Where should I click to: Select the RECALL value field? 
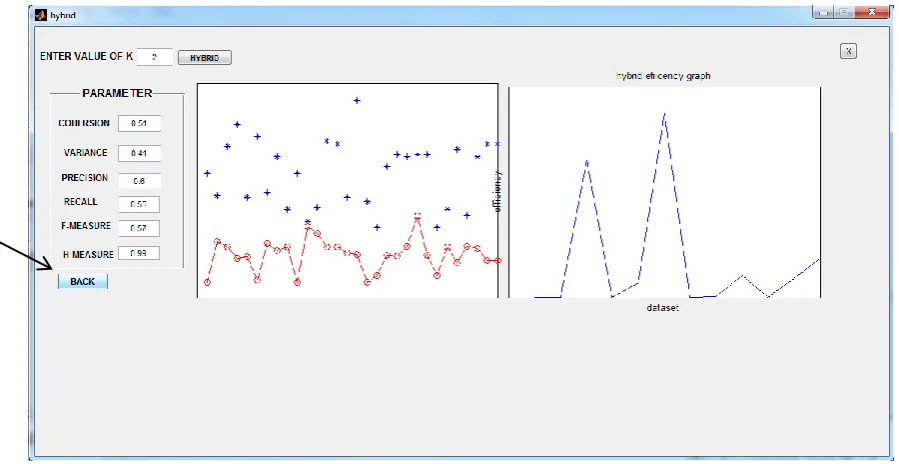tap(139, 204)
